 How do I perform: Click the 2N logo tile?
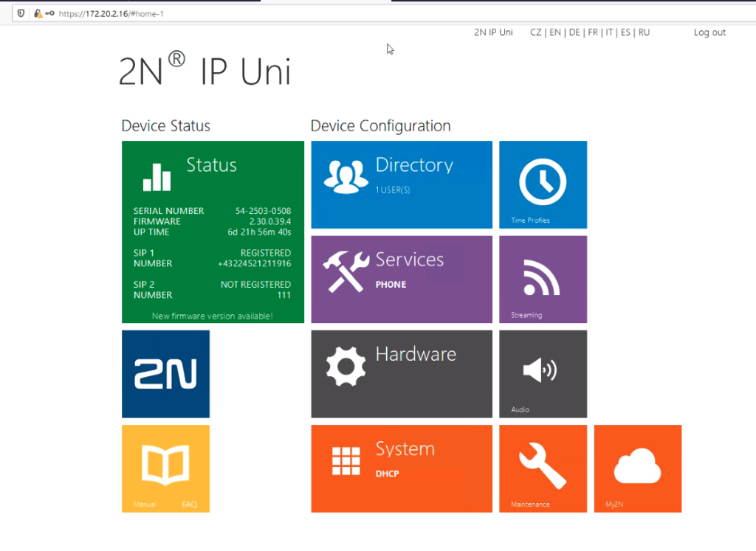click(165, 374)
